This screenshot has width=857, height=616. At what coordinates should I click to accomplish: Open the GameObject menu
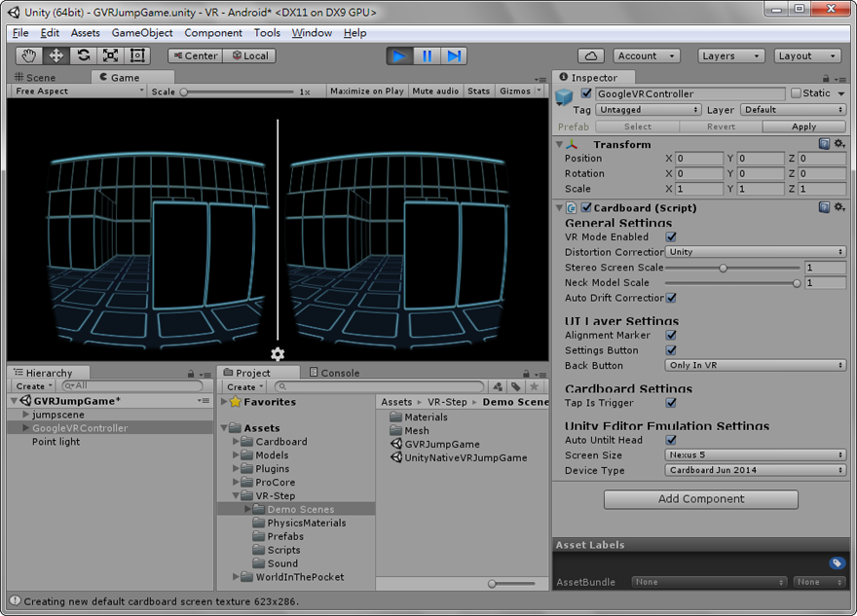pyautogui.click(x=142, y=33)
